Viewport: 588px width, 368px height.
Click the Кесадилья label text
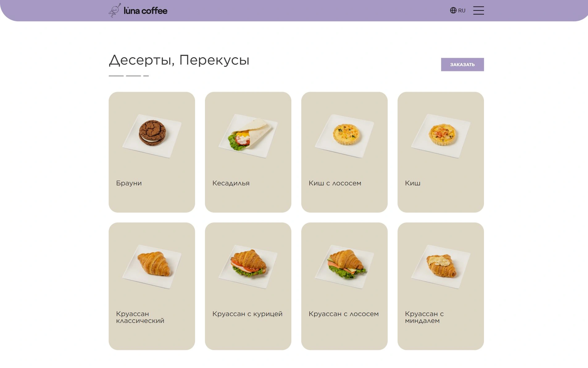231,183
